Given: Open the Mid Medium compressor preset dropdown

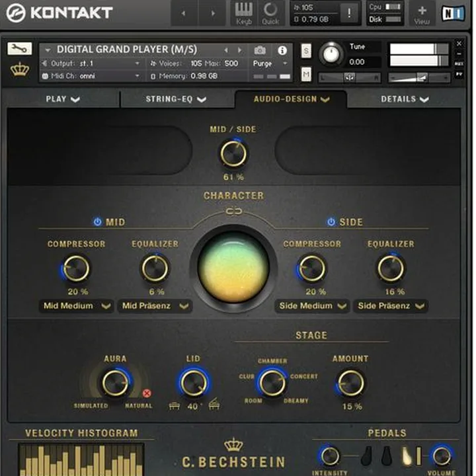Looking at the screenshot, I should (77, 306).
